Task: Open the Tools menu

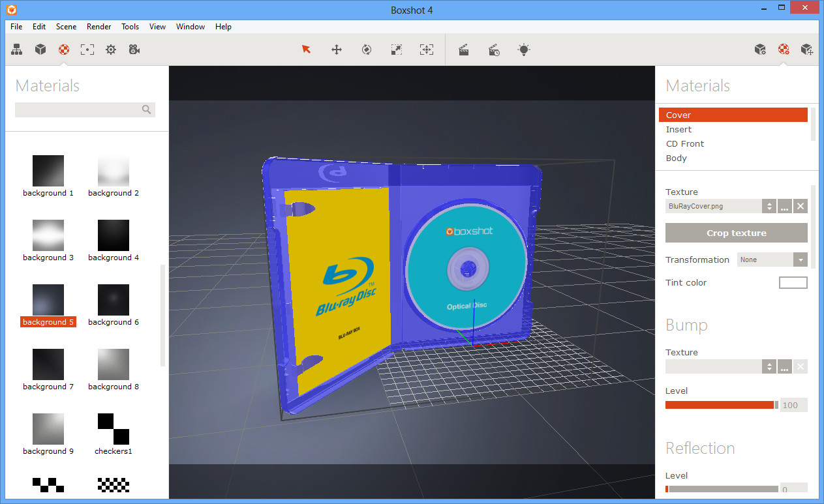Action: (130, 27)
